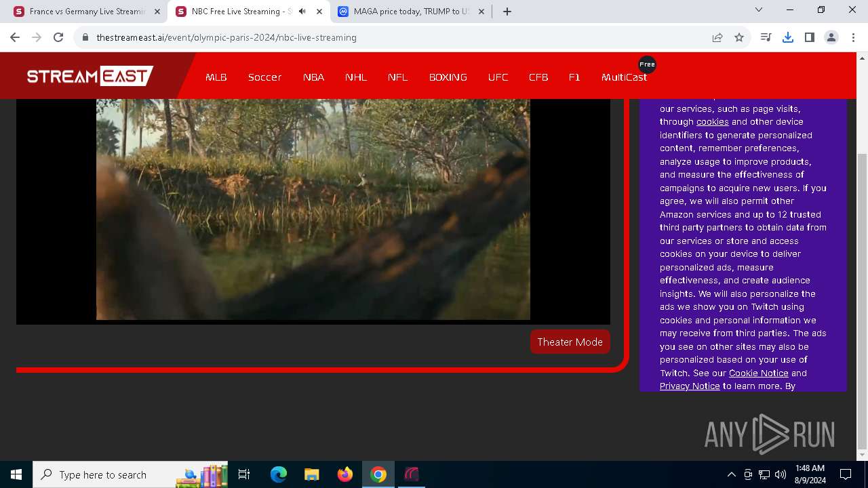
Task: Click the forward navigation arrow
Action: [x=37, y=37]
